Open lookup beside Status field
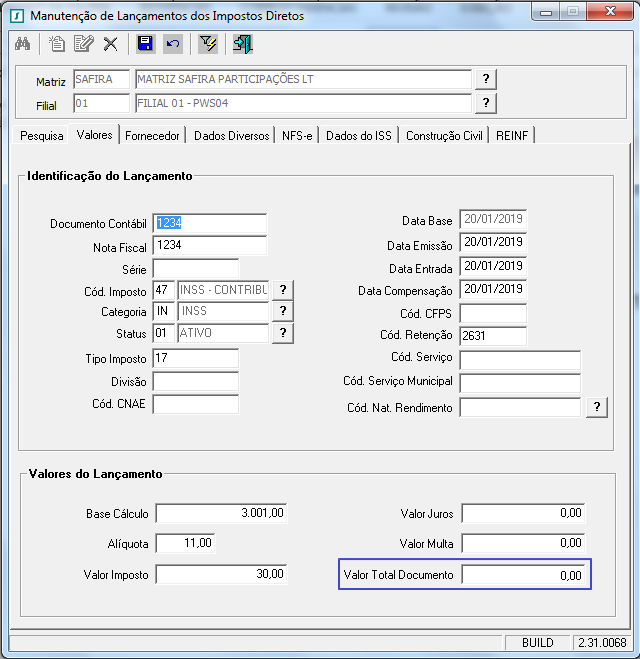 point(283,334)
